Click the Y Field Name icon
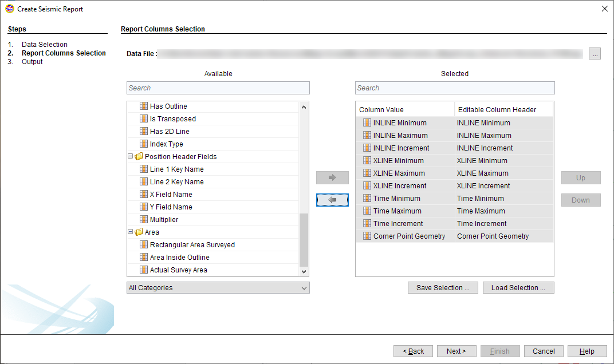This screenshot has width=614, height=364. coord(144,207)
